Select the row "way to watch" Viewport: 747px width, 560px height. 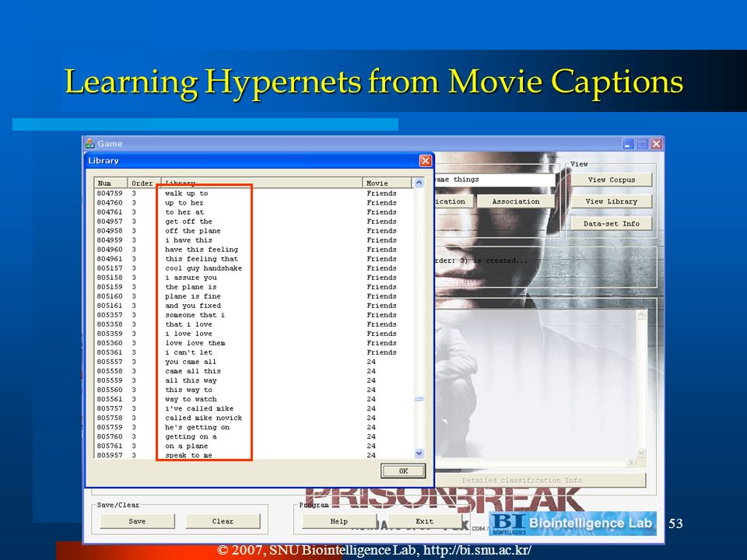254,400
